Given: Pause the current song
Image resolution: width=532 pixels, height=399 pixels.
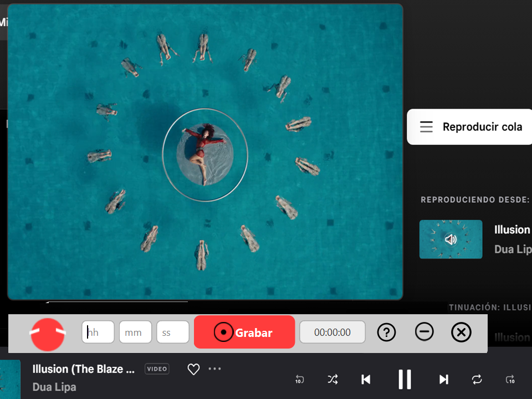Looking at the screenshot, I should [x=405, y=380].
